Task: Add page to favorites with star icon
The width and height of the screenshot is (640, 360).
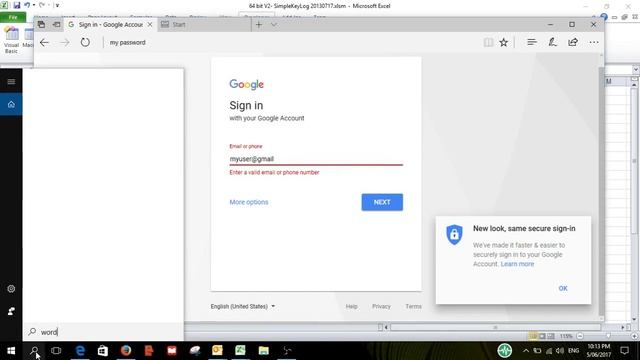Action: (504, 42)
